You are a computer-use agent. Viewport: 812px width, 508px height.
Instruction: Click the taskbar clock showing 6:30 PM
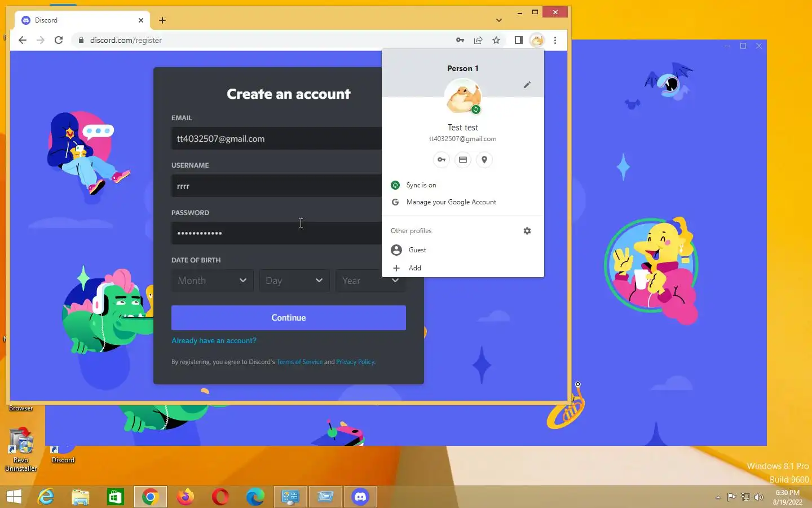click(x=787, y=497)
